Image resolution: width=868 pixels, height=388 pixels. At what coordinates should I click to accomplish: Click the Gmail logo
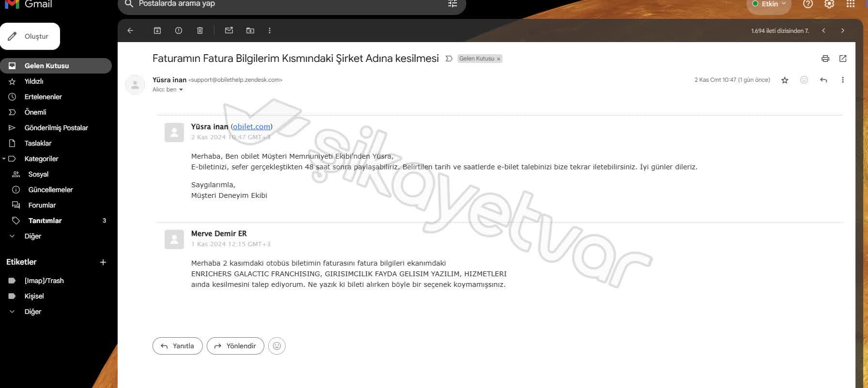click(x=29, y=4)
